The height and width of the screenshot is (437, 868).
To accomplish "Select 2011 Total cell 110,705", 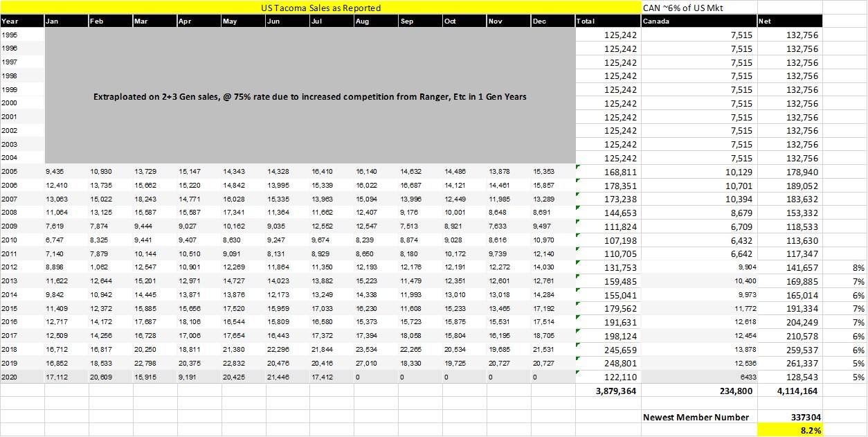I will (608, 253).
